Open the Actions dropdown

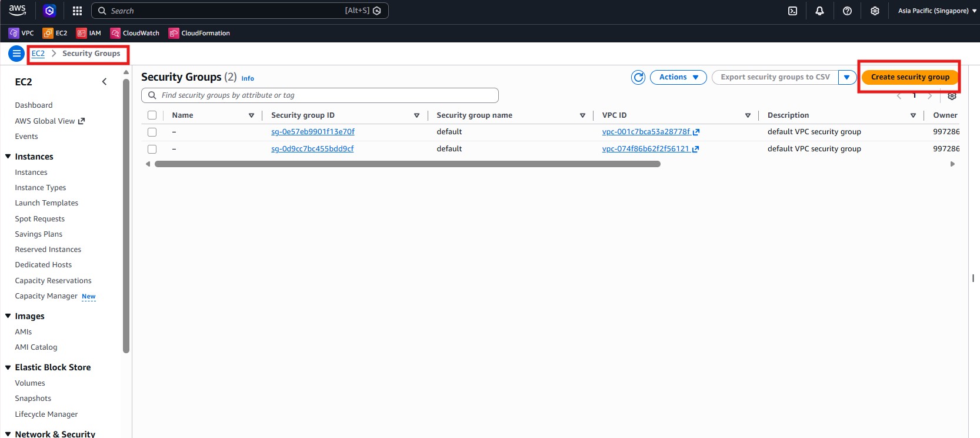click(678, 77)
